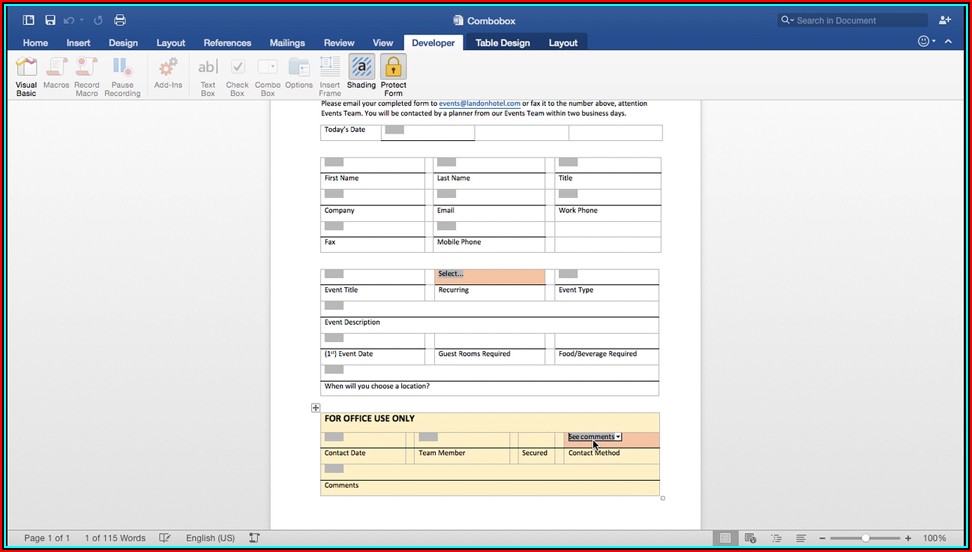The height and width of the screenshot is (552, 972).
Task: Click the Save icon in title bar
Action: [50, 20]
